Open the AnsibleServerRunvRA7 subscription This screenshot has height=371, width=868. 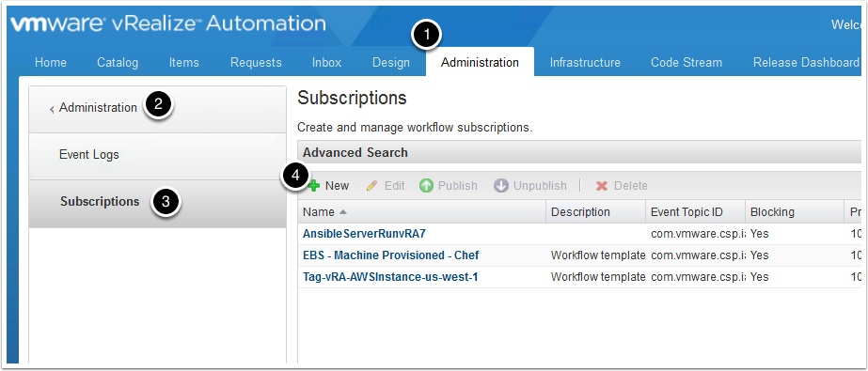(x=364, y=234)
